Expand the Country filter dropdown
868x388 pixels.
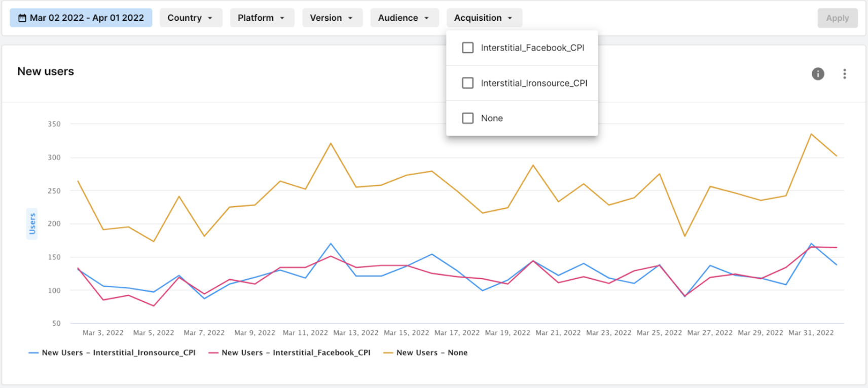point(191,18)
